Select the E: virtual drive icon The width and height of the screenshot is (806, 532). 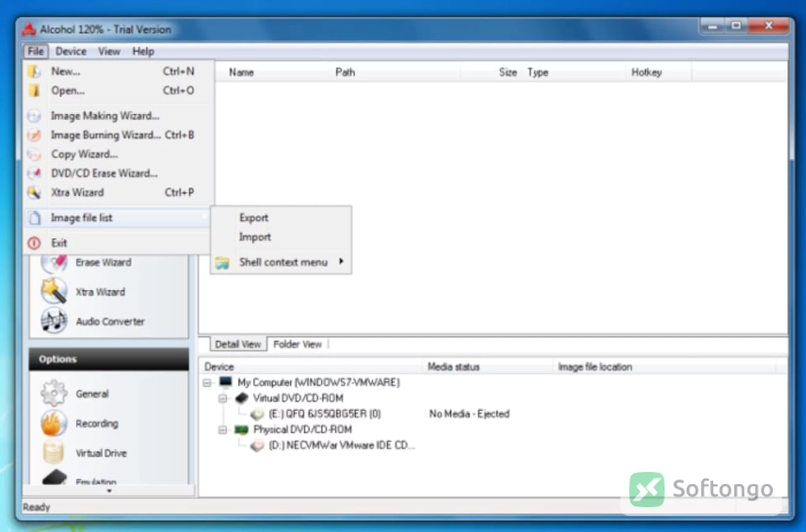pos(257,414)
